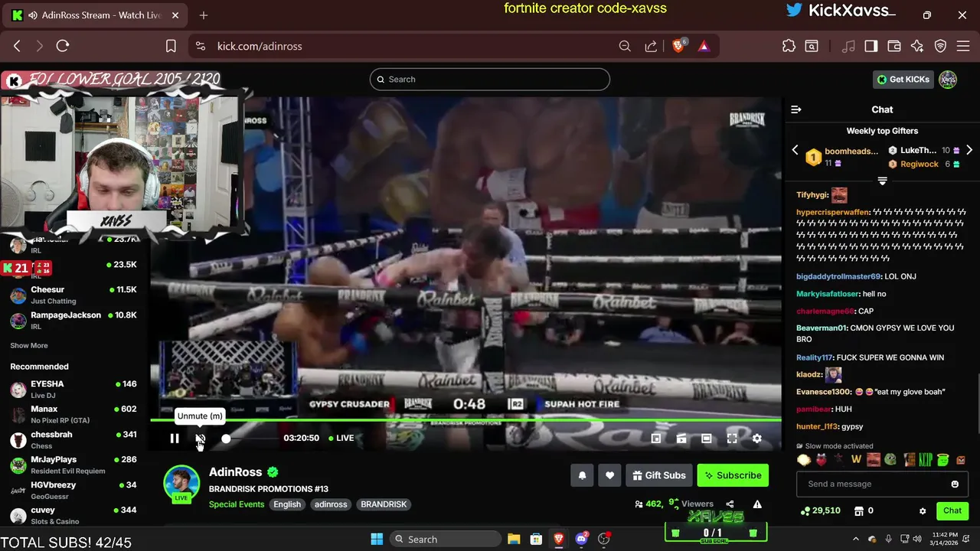Viewport: 980px width, 551px height.
Task: Unmute the stream audio speaker icon
Action: (200, 439)
